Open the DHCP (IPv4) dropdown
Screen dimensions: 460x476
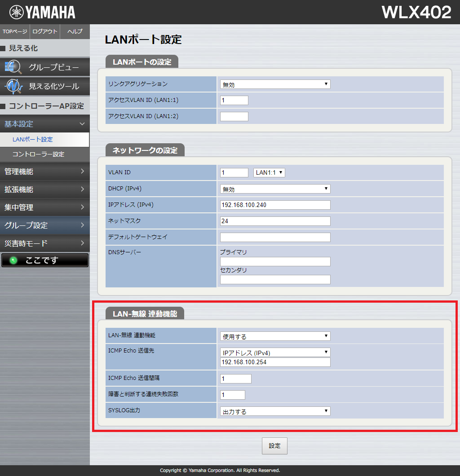[x=275, y=189]
